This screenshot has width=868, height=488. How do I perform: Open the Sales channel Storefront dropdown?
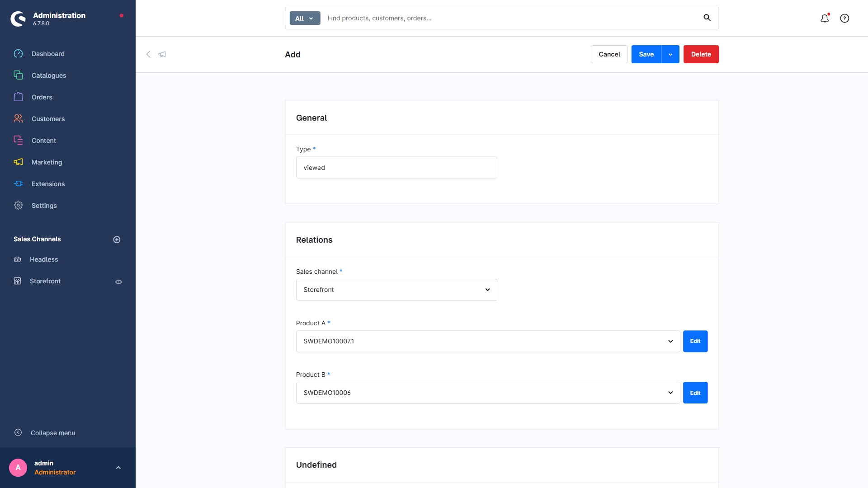pyautogui.click(x=396, y=290)
